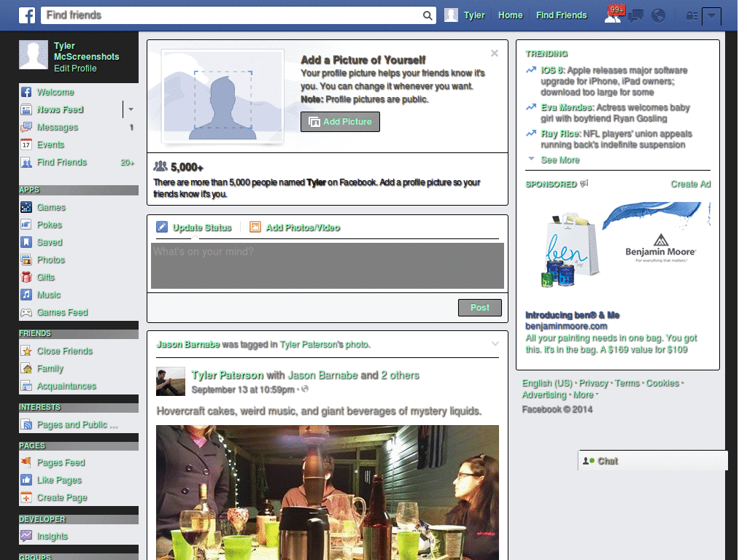Open the account settings dropdown arrow
The height and width of the screenshot is (560, 747).
(x=713, y=15)
